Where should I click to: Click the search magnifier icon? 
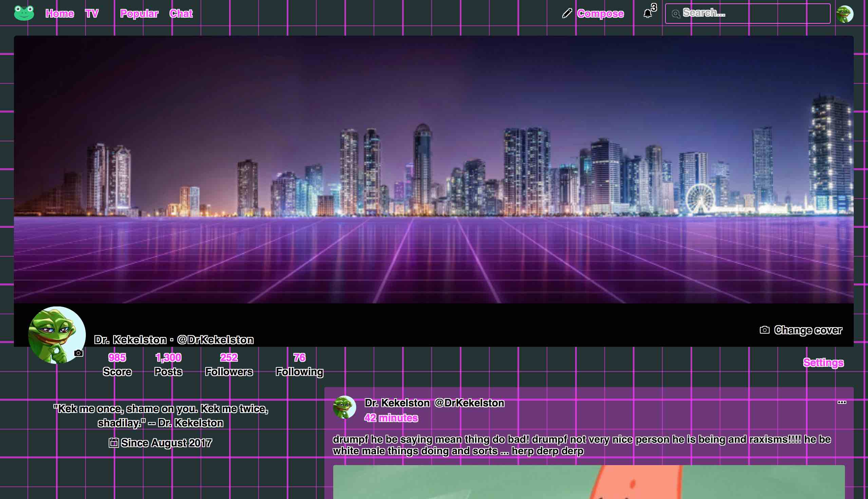[x=675, y=14]
